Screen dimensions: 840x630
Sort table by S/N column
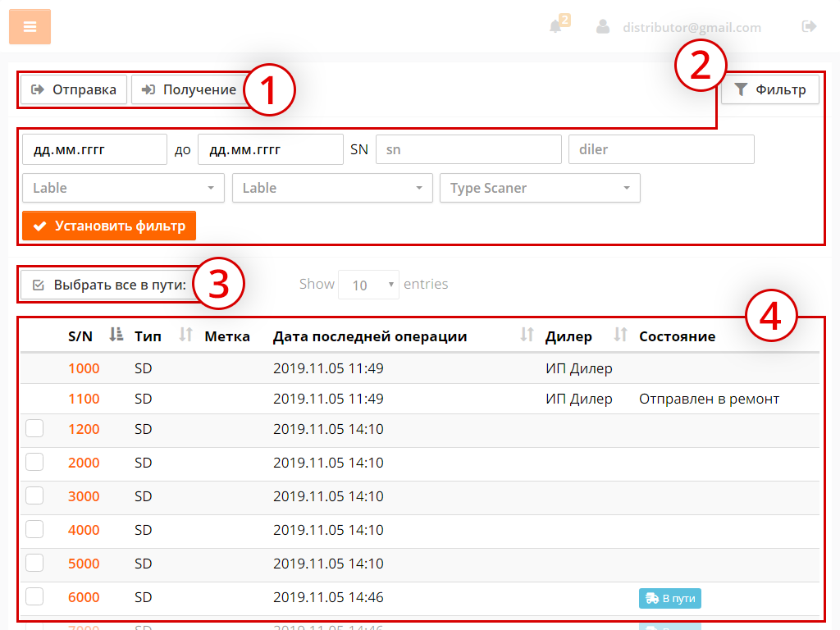click(x=116, y=335)
